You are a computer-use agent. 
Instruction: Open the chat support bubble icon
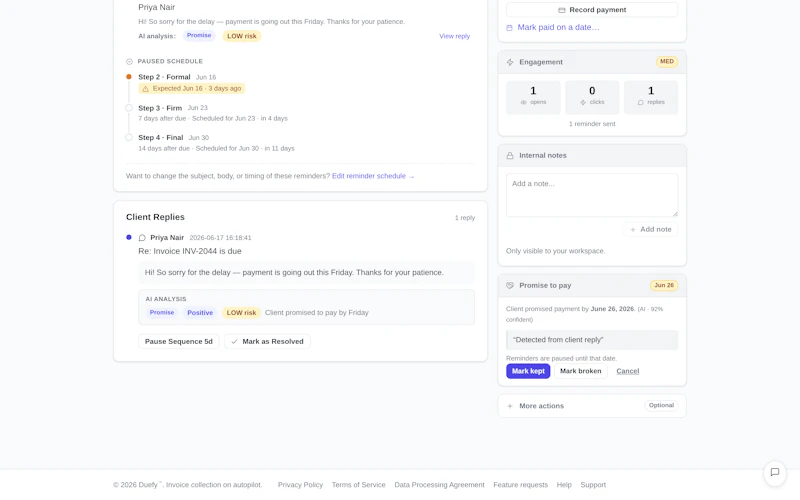point(774,472)
